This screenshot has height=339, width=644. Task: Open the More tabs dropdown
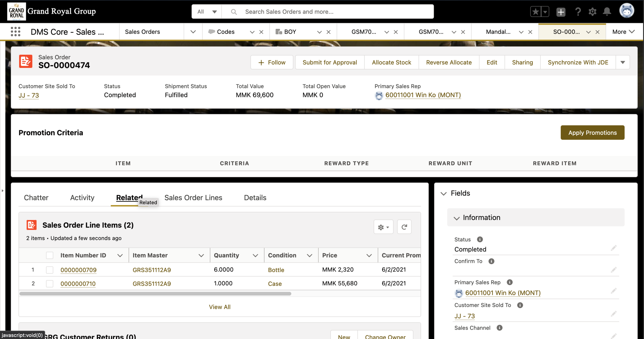coord(623,32)
